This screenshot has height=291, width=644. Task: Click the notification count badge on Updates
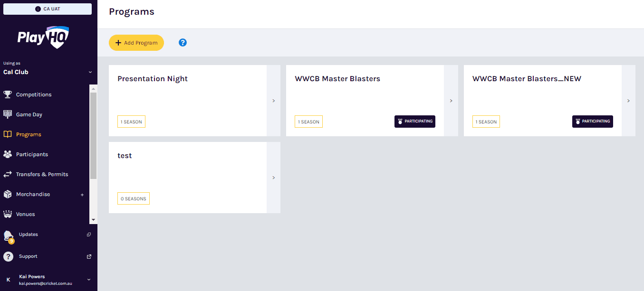11,241
